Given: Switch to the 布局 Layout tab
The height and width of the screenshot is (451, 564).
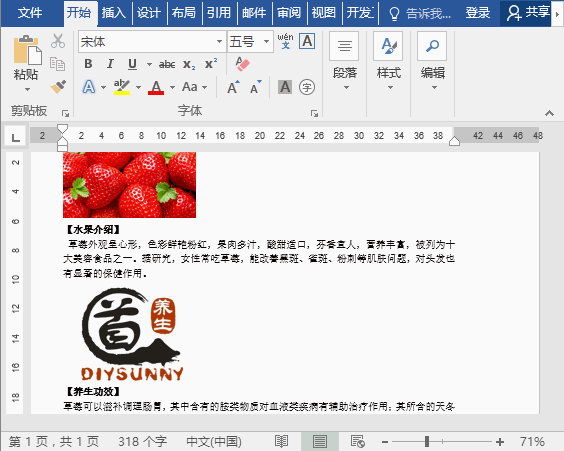Looking at the screenshot, I should click(183, 13).
